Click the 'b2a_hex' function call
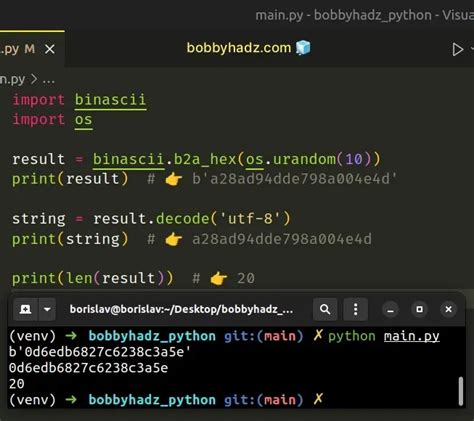 click(x=205, y=159)
